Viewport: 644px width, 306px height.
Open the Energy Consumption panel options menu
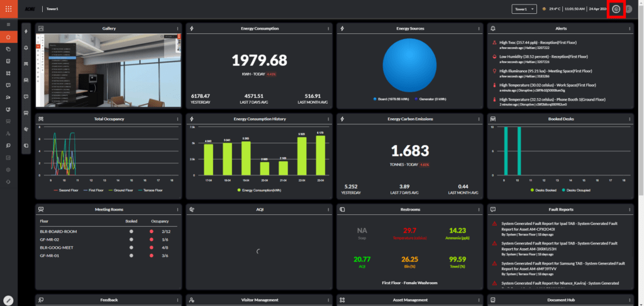328,28
